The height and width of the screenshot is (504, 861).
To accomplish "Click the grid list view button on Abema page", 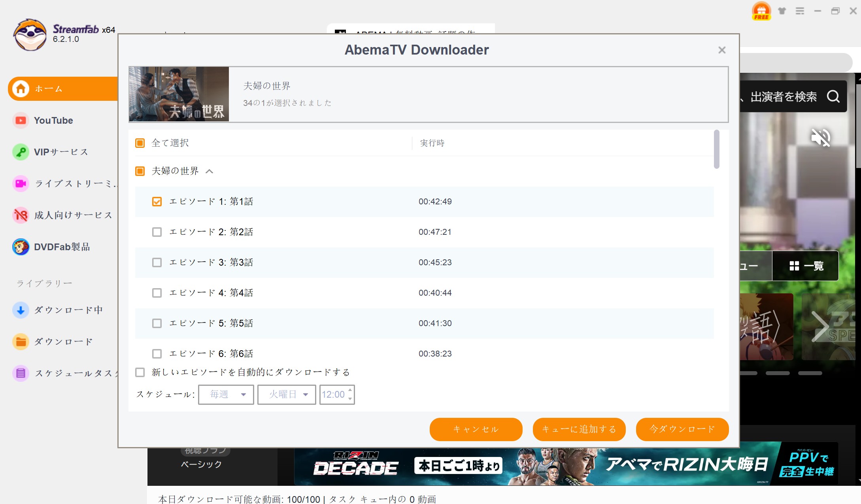I will [806, 266].
